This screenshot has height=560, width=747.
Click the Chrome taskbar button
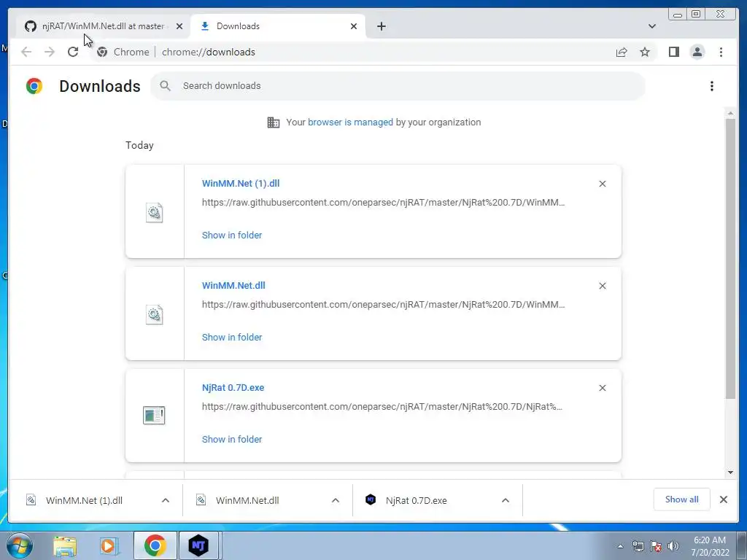tap(155, 545)
